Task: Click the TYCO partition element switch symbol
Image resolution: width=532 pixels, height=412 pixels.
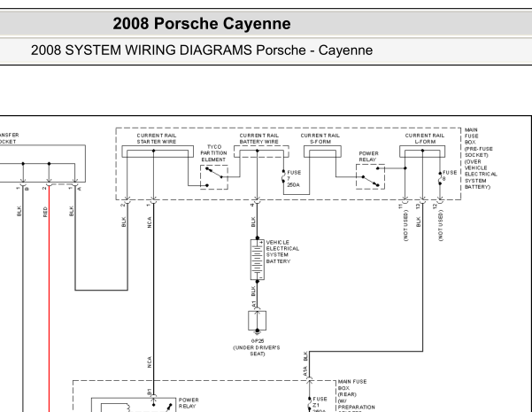Action: pyautogui.click(x=214, y=177)
